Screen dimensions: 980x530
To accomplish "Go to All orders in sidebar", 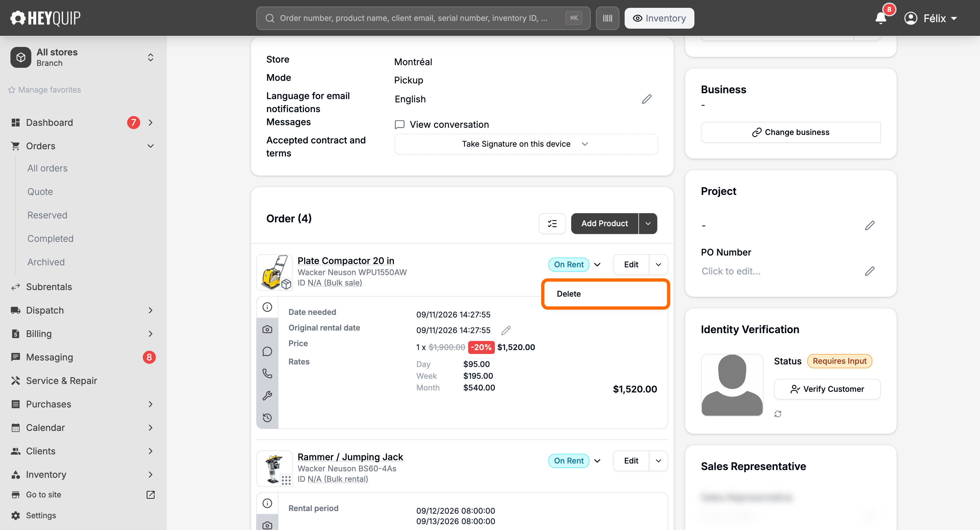I will (47, 168).
